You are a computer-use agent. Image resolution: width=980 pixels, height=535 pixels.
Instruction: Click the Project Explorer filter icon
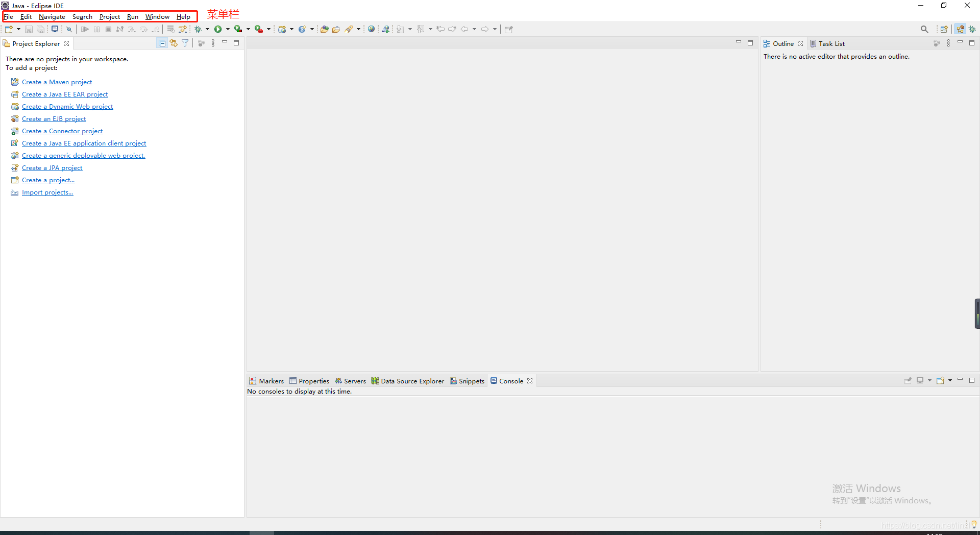(185, 43)
